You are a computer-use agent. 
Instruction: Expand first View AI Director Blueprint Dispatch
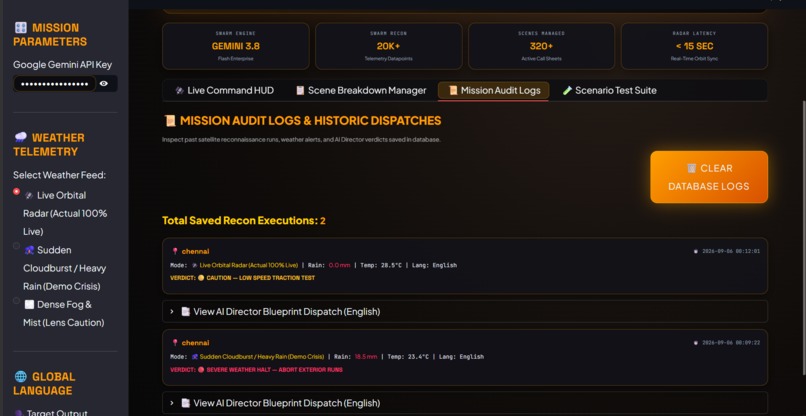pyautogui.click(x=465, y=312)
